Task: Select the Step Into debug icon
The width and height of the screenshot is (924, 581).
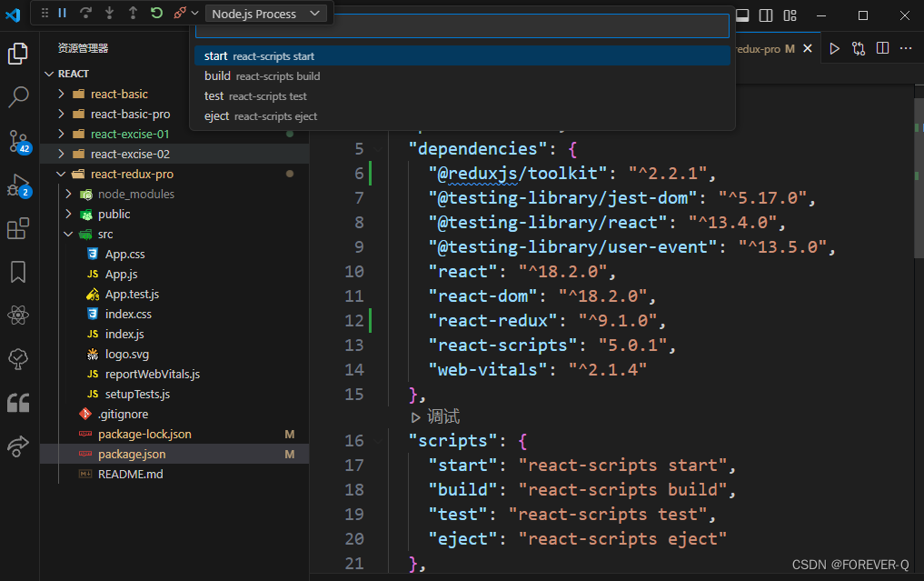Action: click(x=109, y=14)
